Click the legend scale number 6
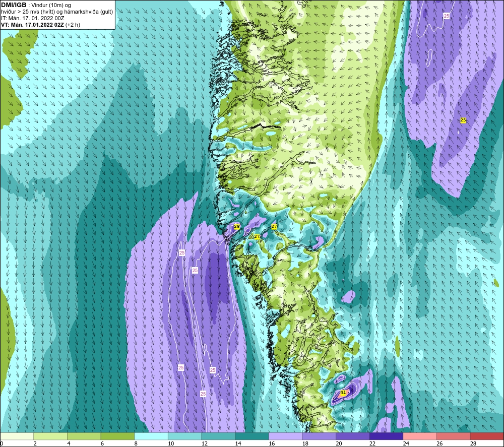 102,443
